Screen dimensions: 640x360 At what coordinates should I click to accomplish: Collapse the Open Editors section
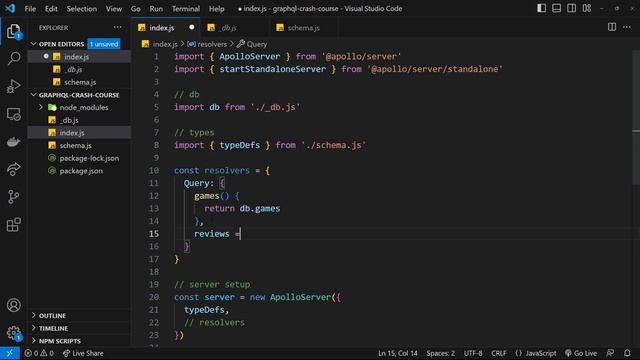tap(33, 44)
